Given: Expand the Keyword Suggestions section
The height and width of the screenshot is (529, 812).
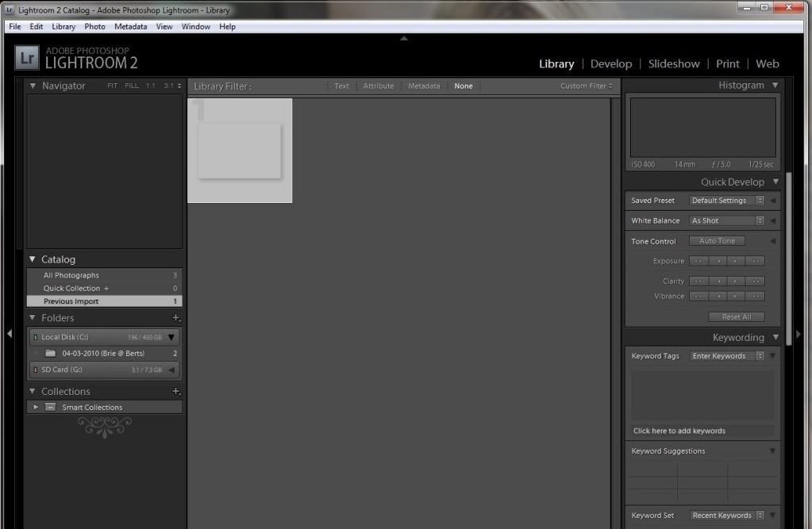Looking at the screenshot, I should click(x=772, y=450).
